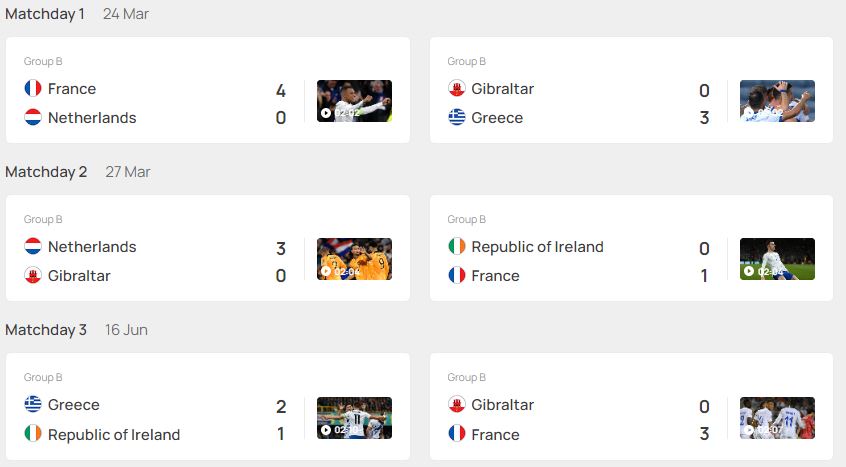The image size is (846, 467).
Task: Play the France vs Netherlands highlights video
Action: point(354,101)
